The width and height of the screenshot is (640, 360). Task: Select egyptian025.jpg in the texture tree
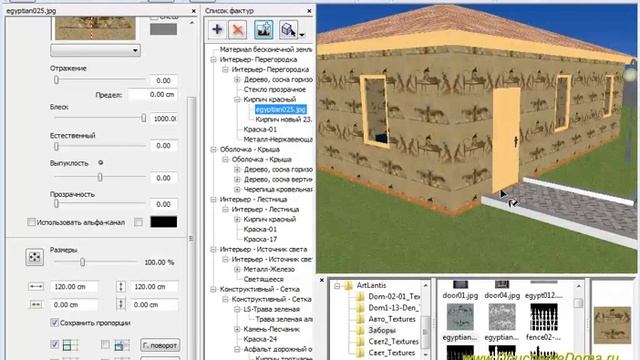point(281,109)
